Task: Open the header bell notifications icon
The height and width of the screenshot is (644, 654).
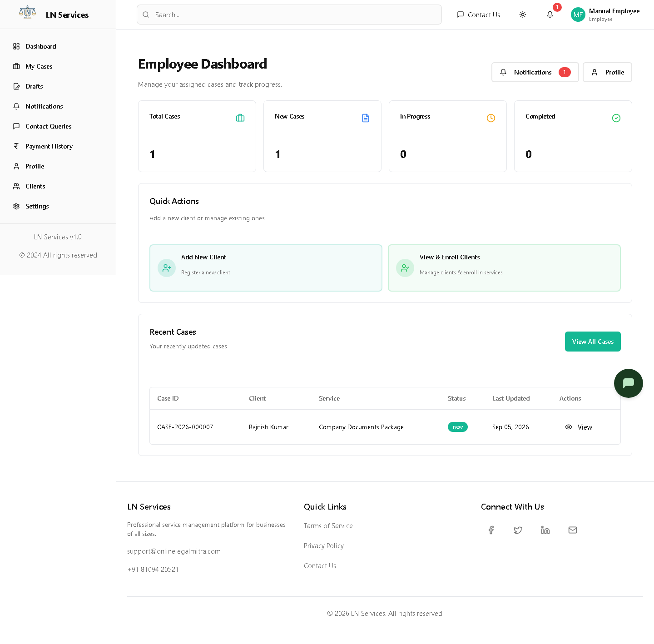Action: [x=550, y=15]
